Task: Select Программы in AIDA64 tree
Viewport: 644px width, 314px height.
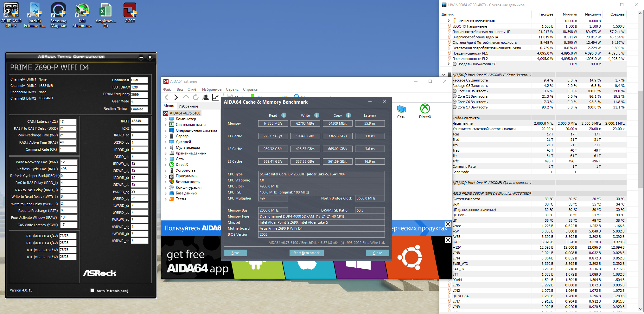Action: [x=187, y=176]
